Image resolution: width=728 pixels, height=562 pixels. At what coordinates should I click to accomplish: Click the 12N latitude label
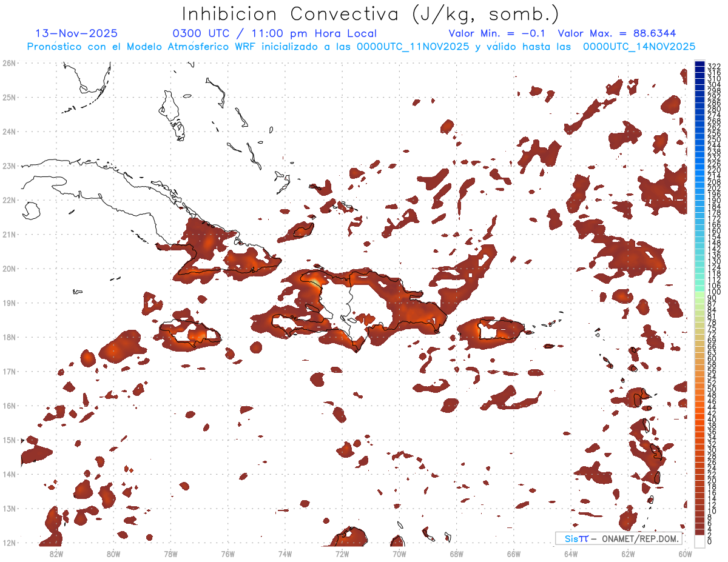click(8, 542)
